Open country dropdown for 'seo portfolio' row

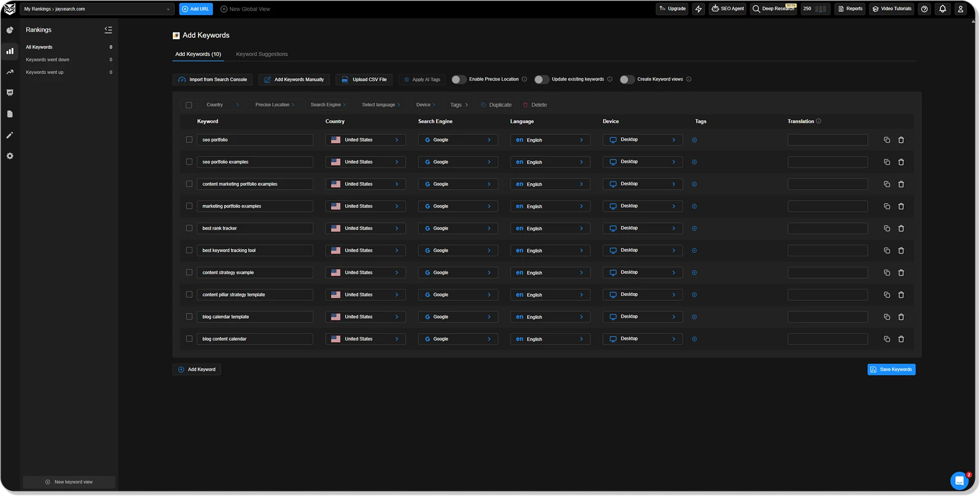coord(365,140)
